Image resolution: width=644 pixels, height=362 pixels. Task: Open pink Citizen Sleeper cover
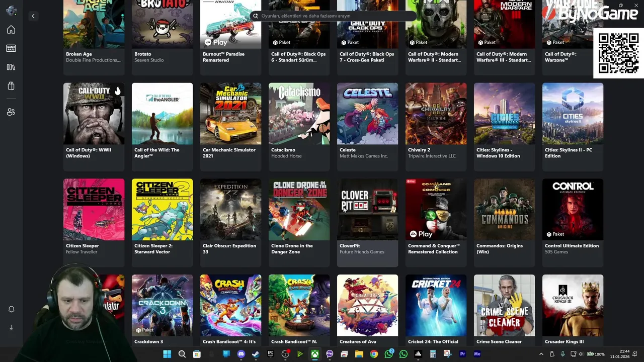[x=94, y=210]
